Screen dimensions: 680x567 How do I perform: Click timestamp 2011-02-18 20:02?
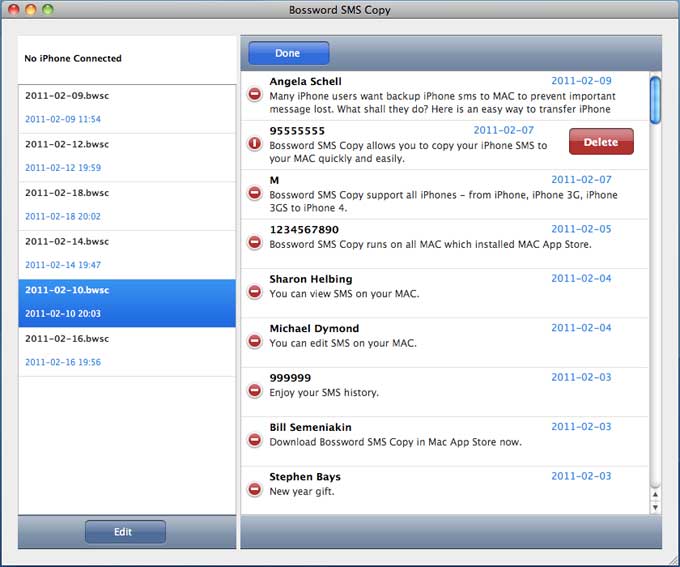pos(63,216)
